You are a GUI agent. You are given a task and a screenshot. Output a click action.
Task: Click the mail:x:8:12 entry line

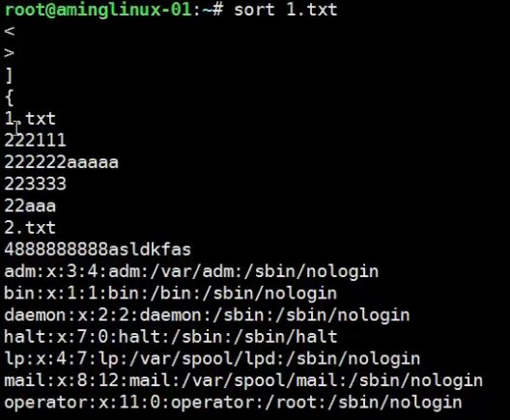pyautogui.click(x=243, y=381)
